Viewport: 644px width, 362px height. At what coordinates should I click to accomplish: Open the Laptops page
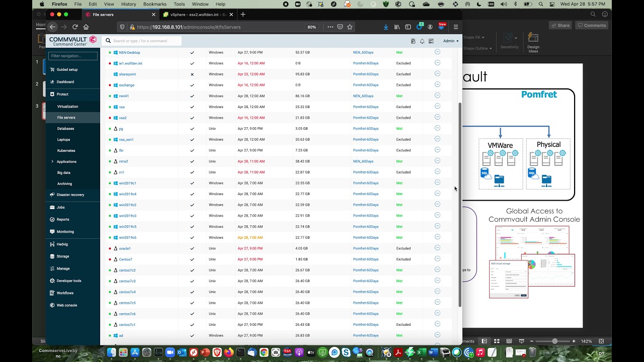click(x=63, y=140)
